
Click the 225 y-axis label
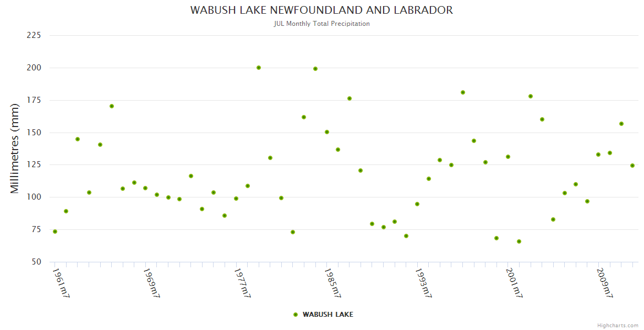coord(34,35)
